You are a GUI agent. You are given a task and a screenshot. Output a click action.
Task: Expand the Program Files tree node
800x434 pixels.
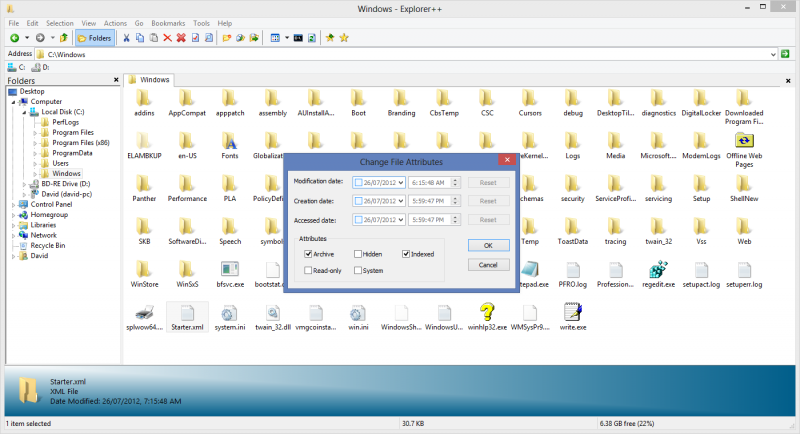click(35, 133)
